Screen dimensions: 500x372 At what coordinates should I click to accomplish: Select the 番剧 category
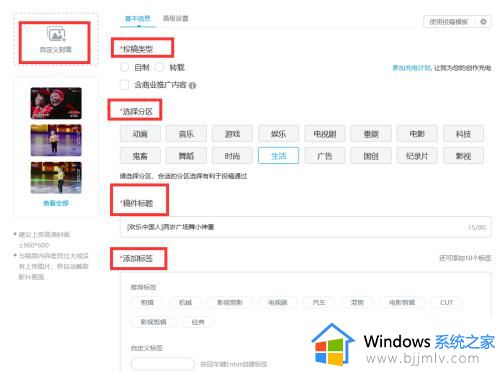pos(371,134)
